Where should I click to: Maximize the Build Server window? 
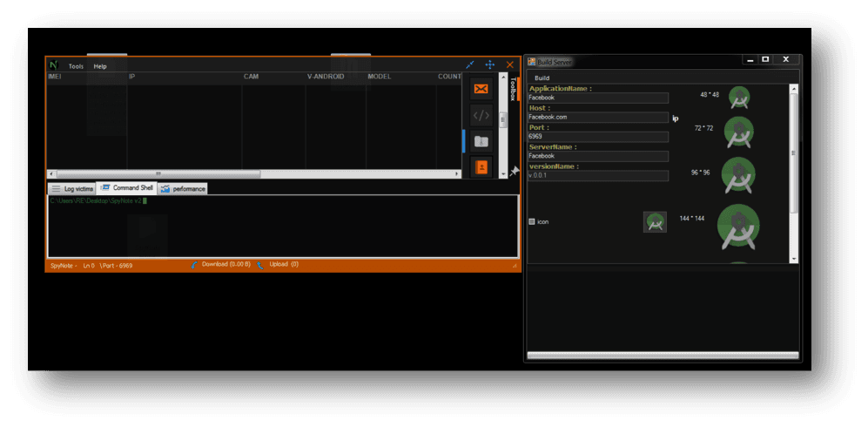click(765, 60)
